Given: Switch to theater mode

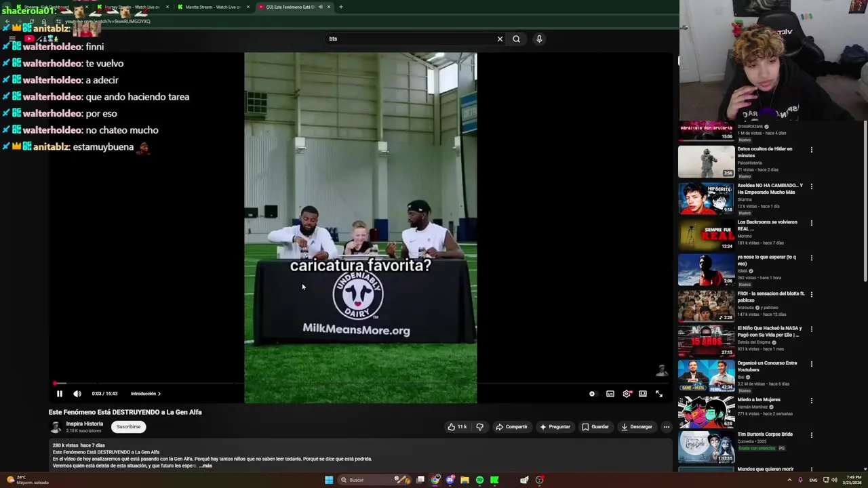Looking at the screenshot, I should [643, 394].
